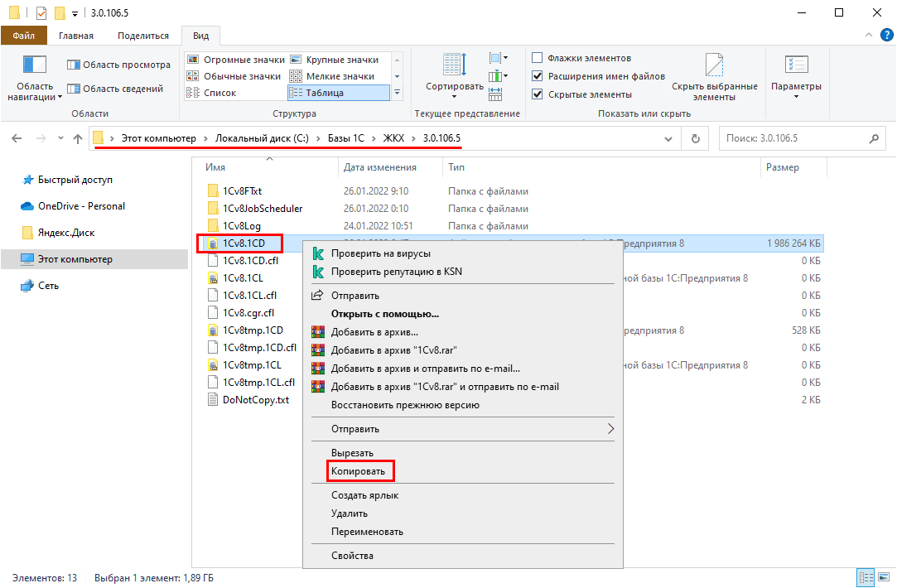Click the Размер всех столбцов по содержимому icon
Viewport: 897px width, 588px height.
495,94
